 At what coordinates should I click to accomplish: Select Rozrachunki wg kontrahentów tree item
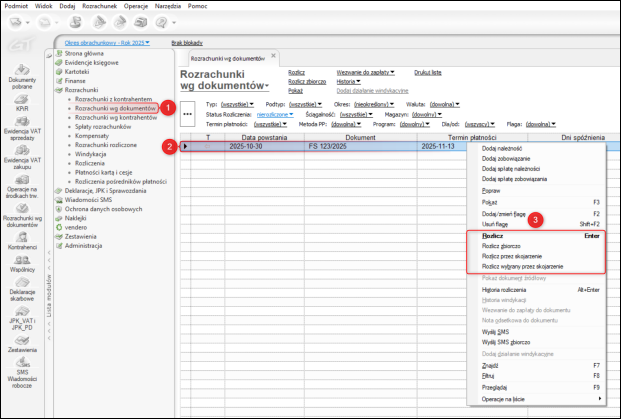click(116, 118)
